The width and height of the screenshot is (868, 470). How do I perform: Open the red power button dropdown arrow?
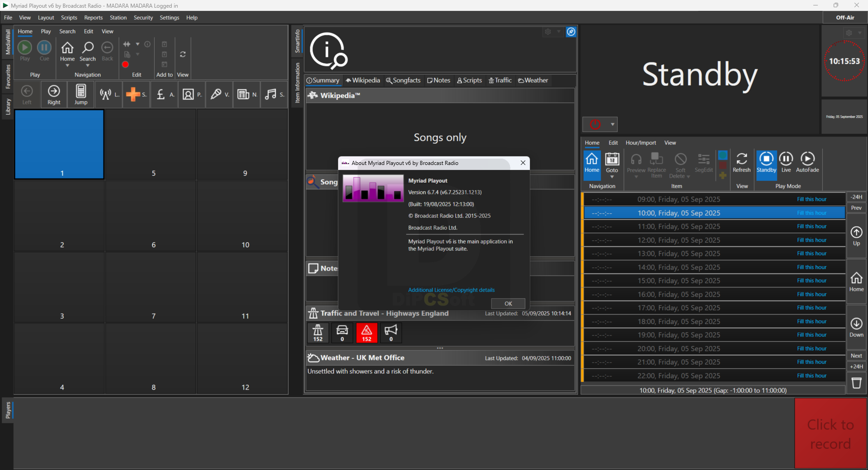pos(612,124)
